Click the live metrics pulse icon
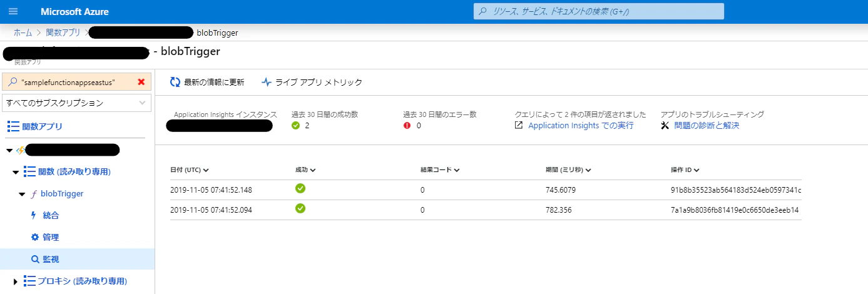This screenshot has height=294, width=868. (x=267, y=82)
